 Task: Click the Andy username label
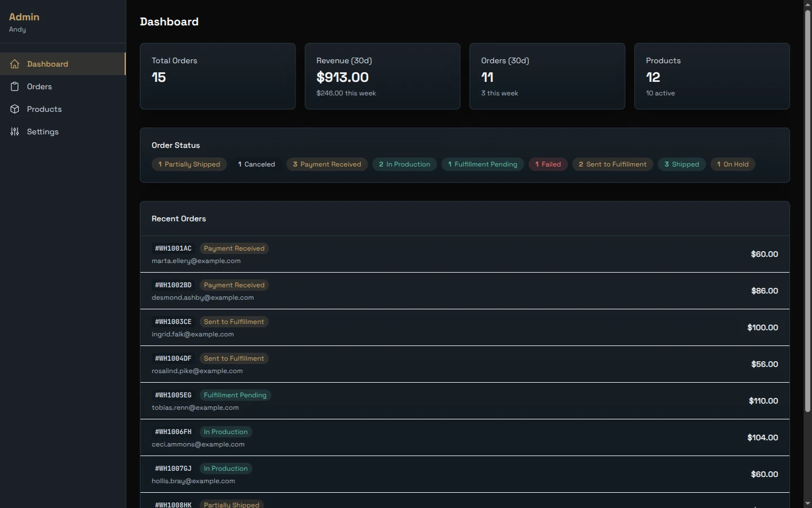click(x=17, y=29)
